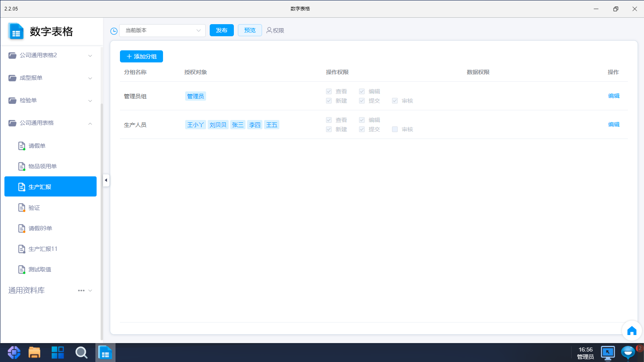This screenshot has height=362, width=644.
Task: Click the 请假89单 document icon
Action: [x=22, y=228]
